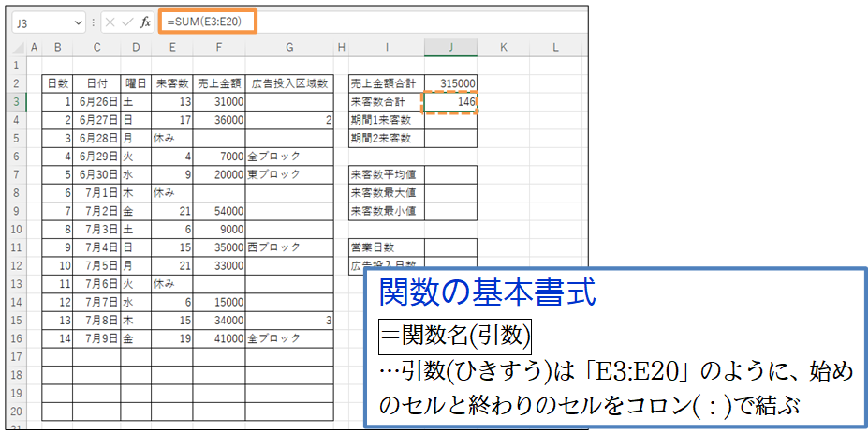Viewport: 868px width, 434px height.
Task: Click the formula bar resize dots handle
Action: tap(94, 22)
